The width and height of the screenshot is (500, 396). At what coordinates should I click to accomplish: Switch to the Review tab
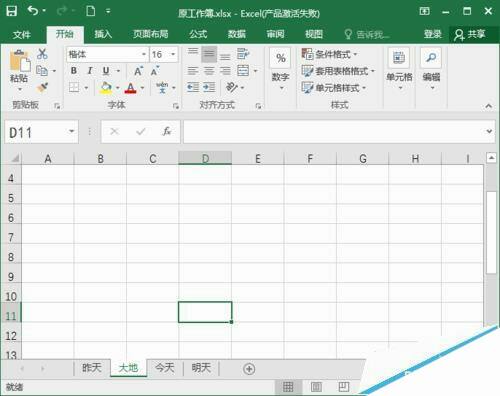tap(275, 34)
